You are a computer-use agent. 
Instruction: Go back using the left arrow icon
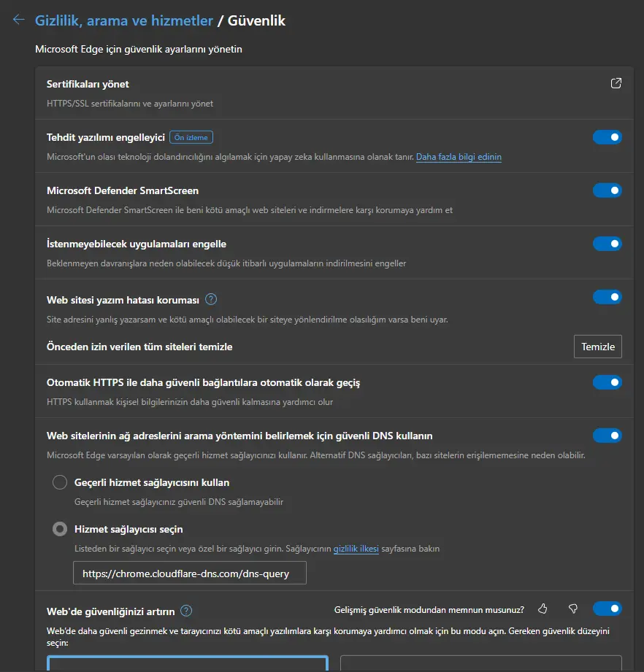pos(18,20)
